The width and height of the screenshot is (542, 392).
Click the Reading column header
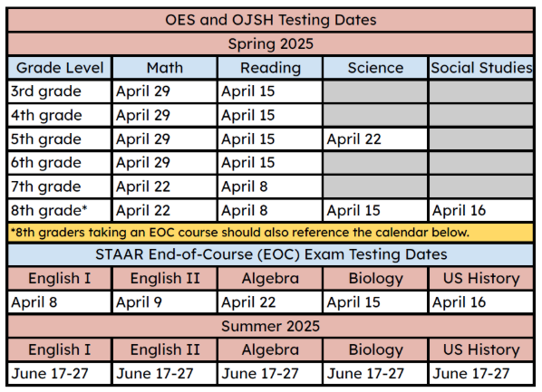click(270, 68)
